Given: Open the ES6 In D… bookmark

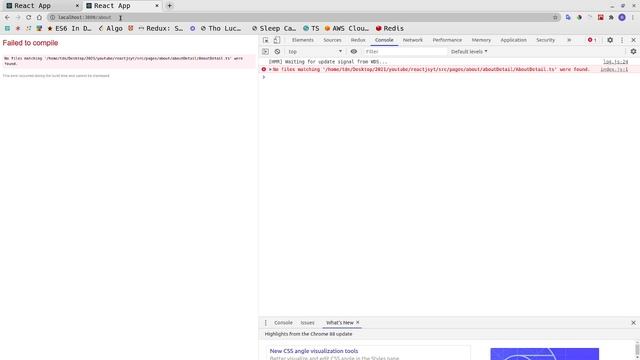Looking at the screenshot, I should (69, 28).
